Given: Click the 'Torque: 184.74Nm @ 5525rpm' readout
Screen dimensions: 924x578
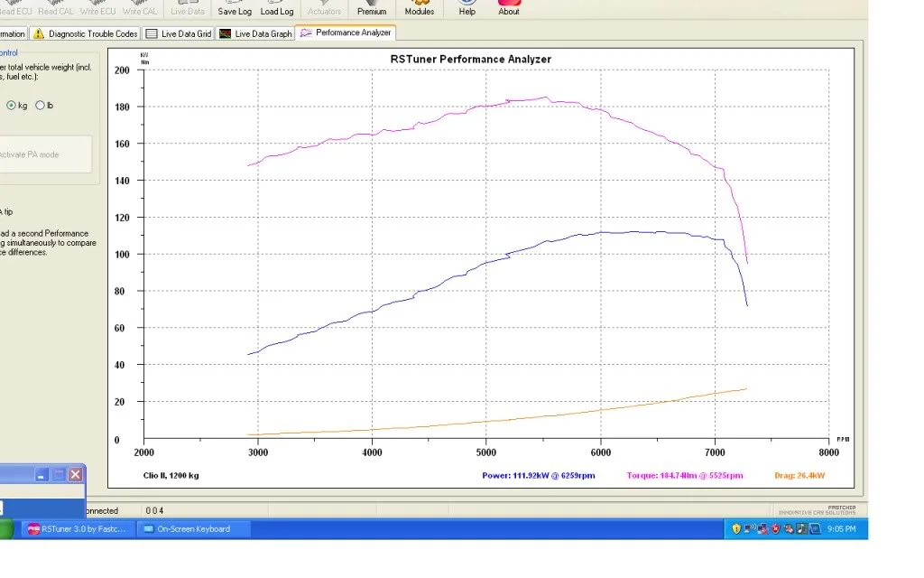Looking at the screenshot, I should tap(685, 475).
